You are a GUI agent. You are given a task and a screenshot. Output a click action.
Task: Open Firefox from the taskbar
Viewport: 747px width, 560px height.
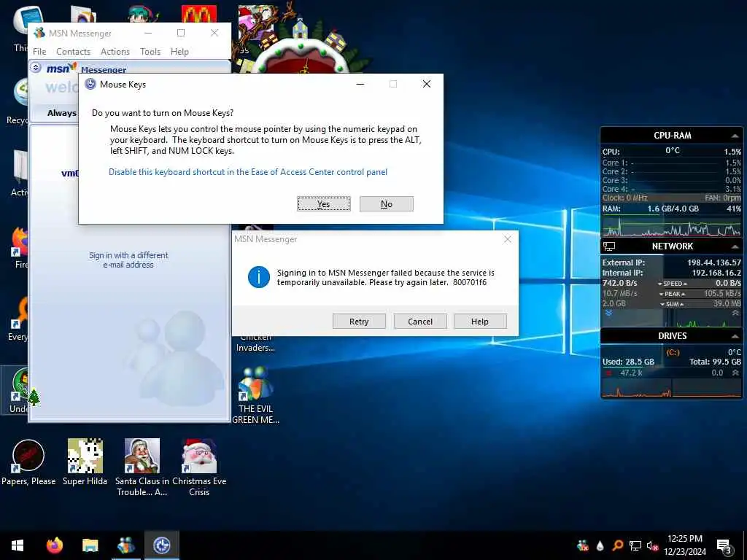tap(54, 545)
